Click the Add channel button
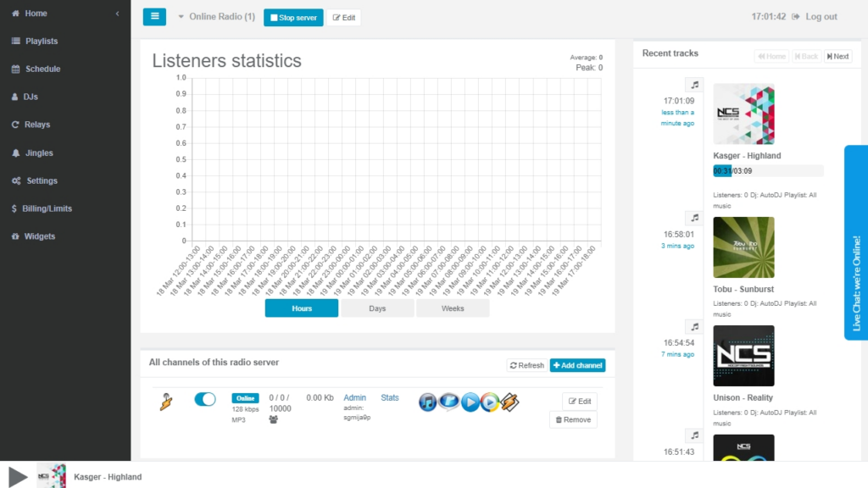 coord(577,365)
